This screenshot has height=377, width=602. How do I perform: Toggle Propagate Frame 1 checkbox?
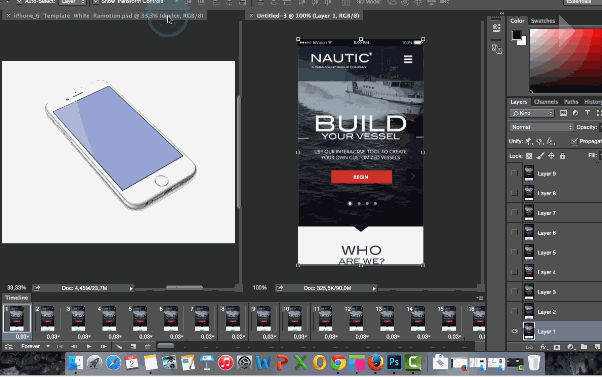[574, 141]
